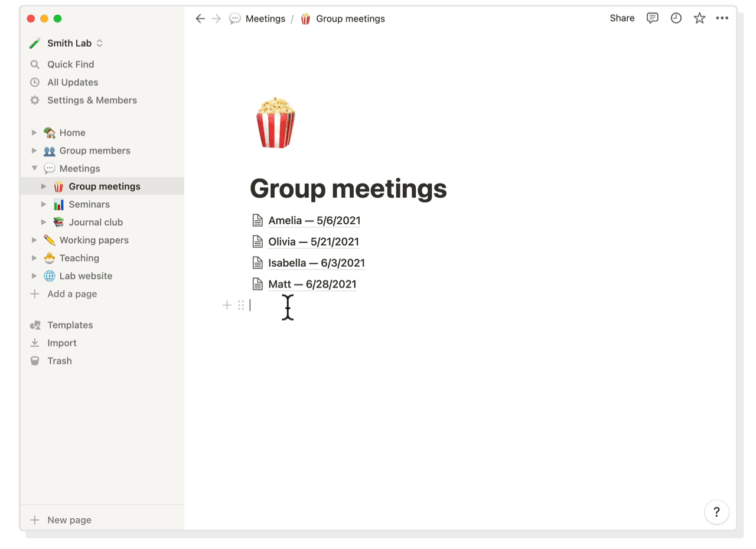756x549 pixels.
Task: Open Quick Find search
Action: pyautogui.click(x=70, y=64)
